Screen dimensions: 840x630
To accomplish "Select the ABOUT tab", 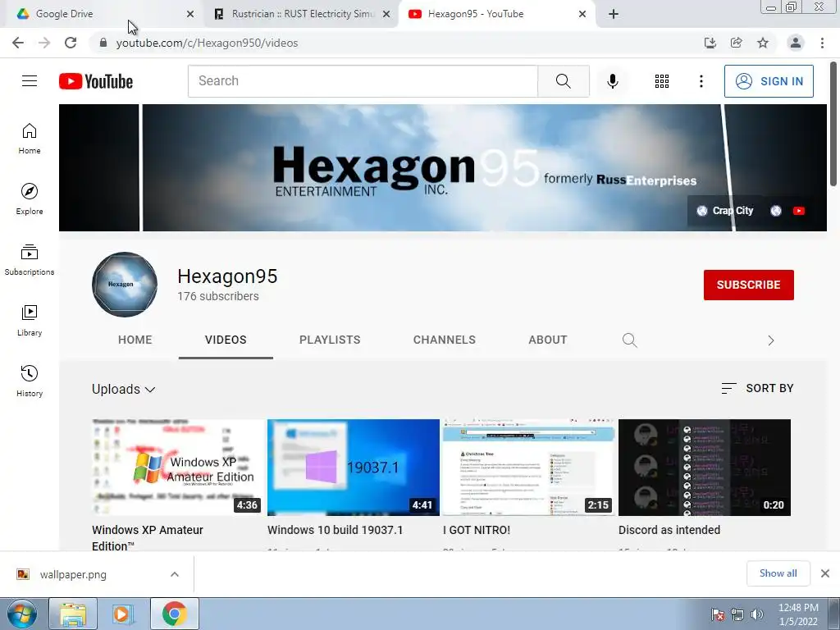I will pyautogui.click(x=547, y=340).
